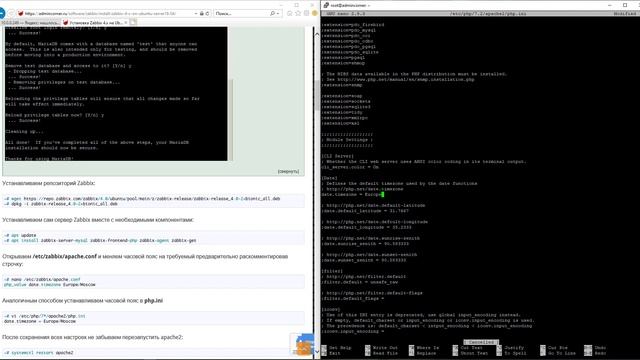
Task: Open browser tools gear icon
Action: click(x=307, y=13)
